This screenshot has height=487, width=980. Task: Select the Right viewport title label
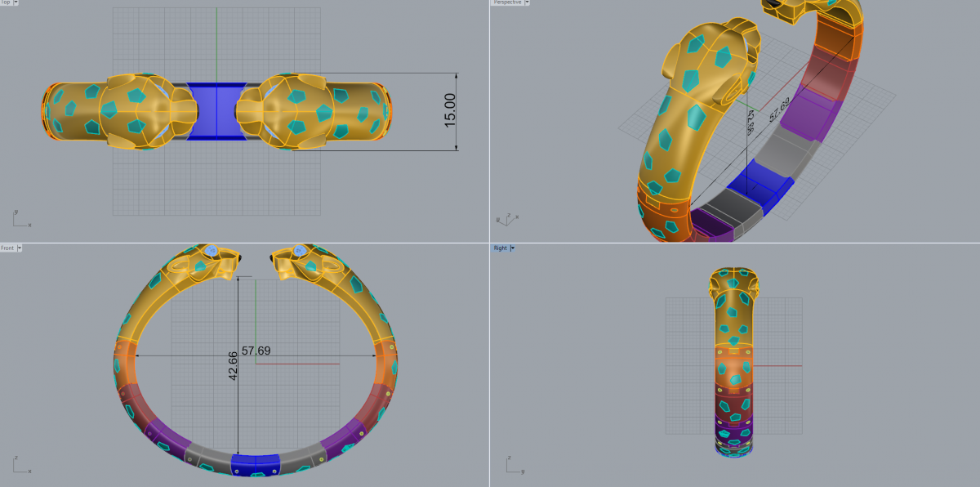[x=500, y=248]
